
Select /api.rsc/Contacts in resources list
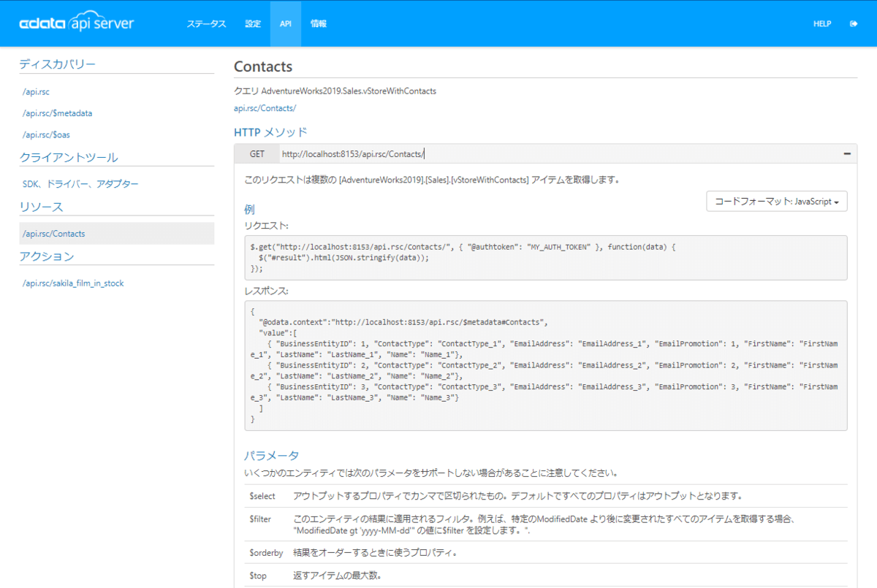click(54, 234)
